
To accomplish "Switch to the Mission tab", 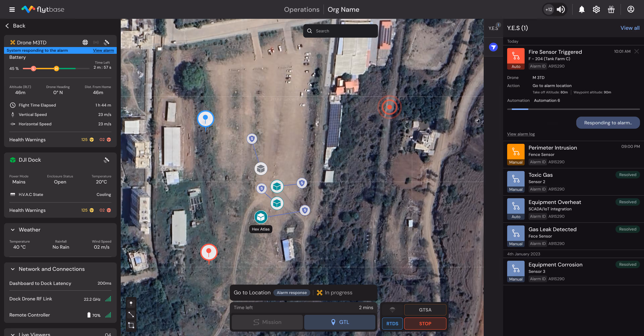I will [267, 322].
